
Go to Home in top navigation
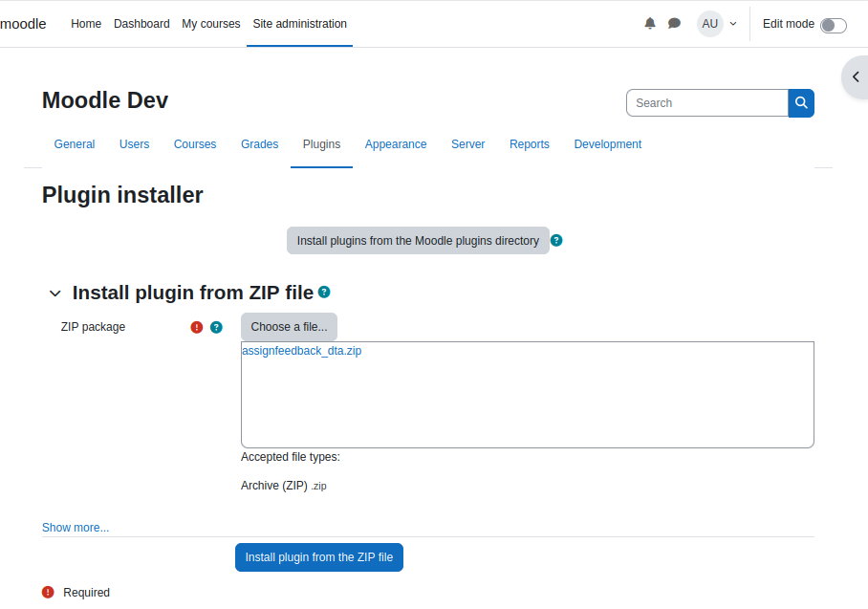click(x=86, y=24)
